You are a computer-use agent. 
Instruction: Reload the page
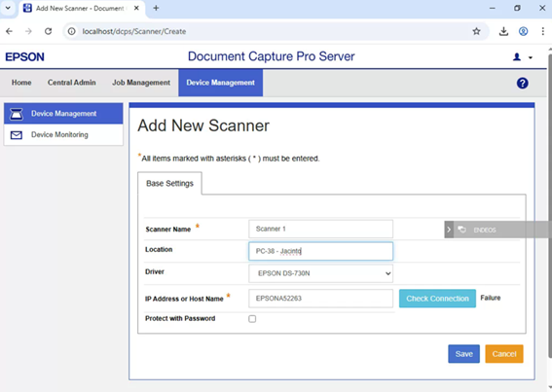point(49,31)
